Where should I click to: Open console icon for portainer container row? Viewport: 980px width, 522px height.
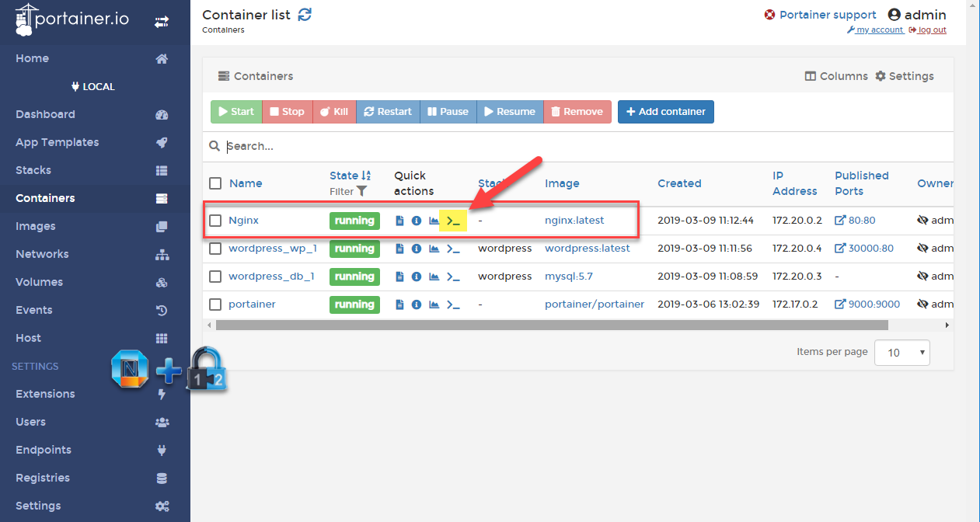(x=454, y=304)
